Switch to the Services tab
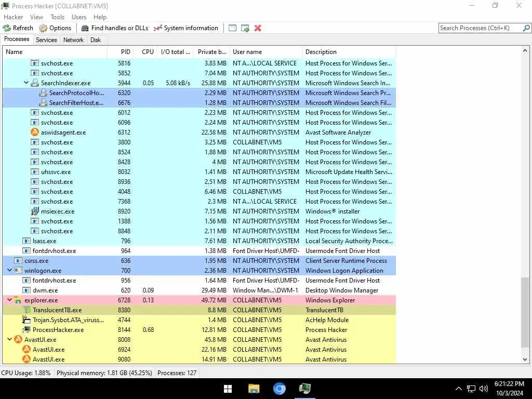This screenshot has width=532, height=399. click(x=46, y=40)
